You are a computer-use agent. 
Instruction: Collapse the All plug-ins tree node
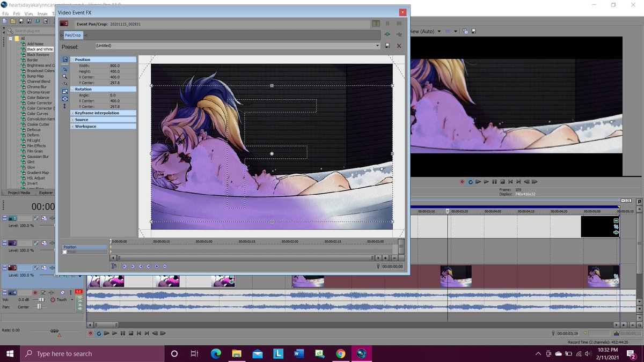pyautogui.click(x=10, y=39)
